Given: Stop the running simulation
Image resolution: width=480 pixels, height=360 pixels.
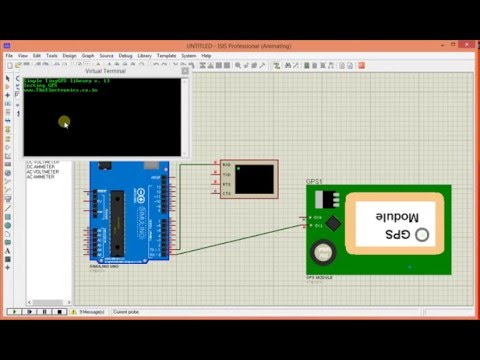Looking at the screenshot, I should pos(59,312).
